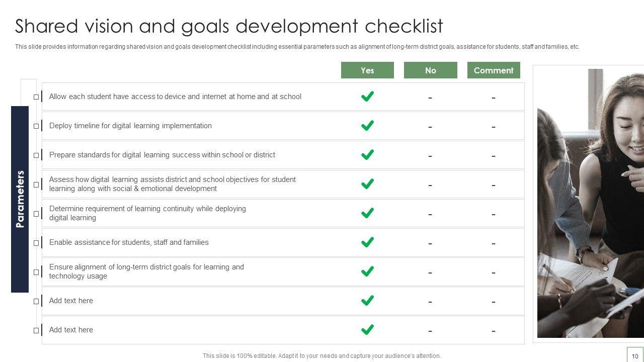Viewport: 644px width, 362px height.
Task: Click checkmark for 'Ensure alignment of long-term' row
Action: (x=367, y=271)
